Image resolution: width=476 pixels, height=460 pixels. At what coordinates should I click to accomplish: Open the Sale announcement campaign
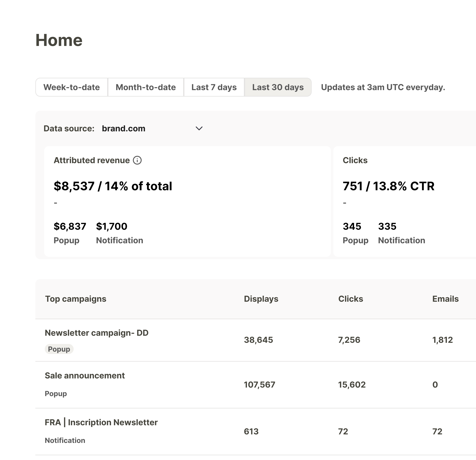(x=84, y=376)
